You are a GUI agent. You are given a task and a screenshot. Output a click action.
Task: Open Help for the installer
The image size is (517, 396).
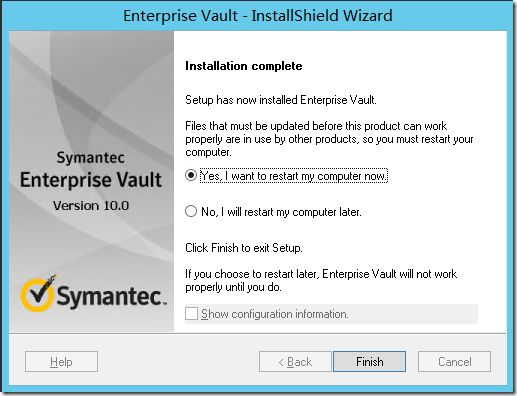[61, 361]
